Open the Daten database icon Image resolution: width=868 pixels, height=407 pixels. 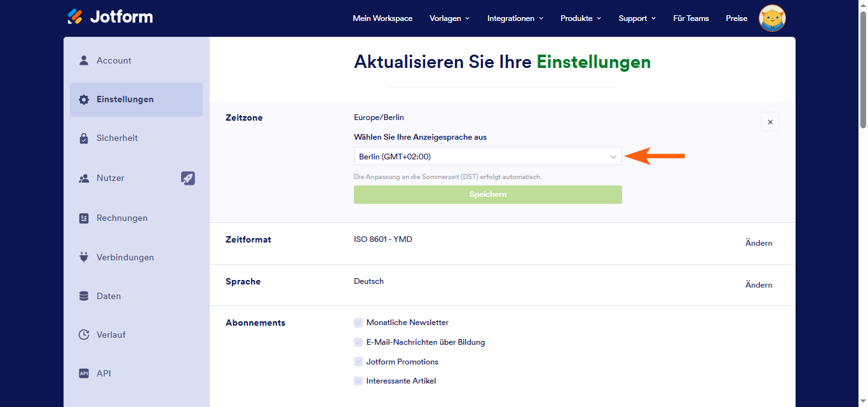click(83, 295)
